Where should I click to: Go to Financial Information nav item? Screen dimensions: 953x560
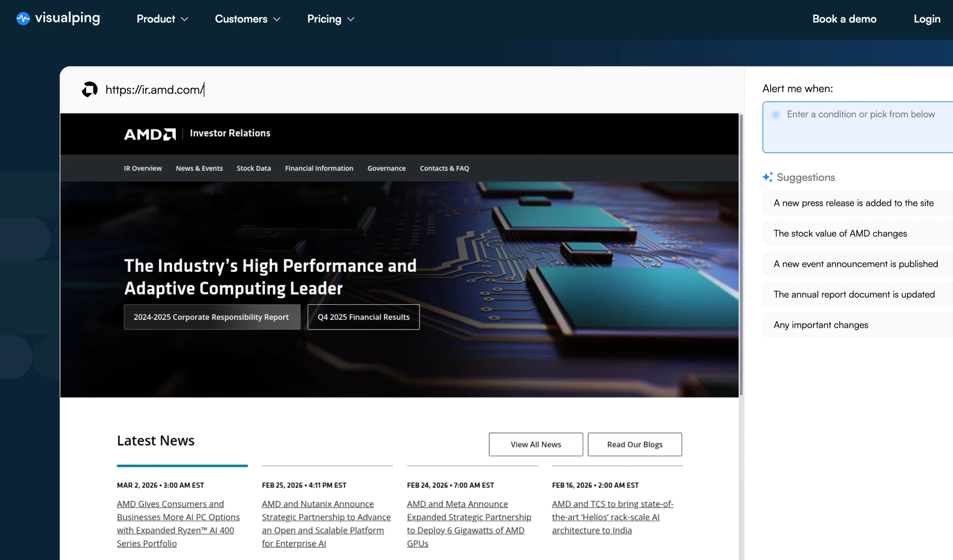(319, 168)
